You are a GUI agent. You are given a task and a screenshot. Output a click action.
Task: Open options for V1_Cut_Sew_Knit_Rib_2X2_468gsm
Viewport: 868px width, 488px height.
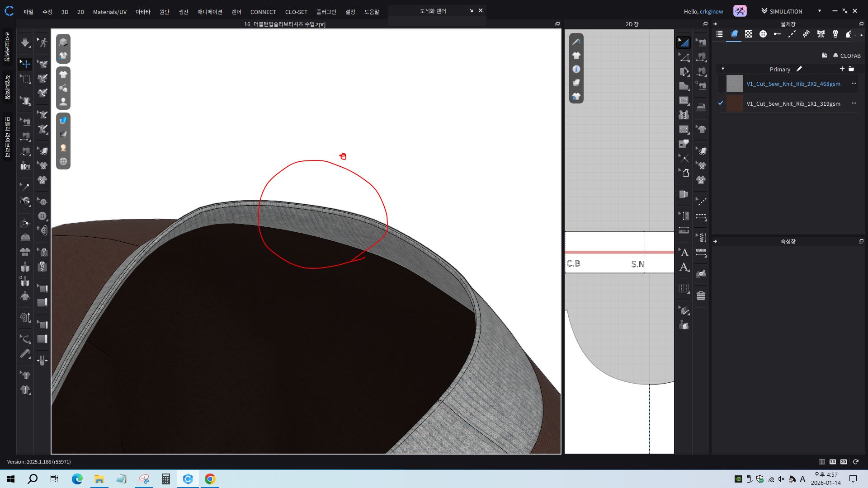(854, 84)
